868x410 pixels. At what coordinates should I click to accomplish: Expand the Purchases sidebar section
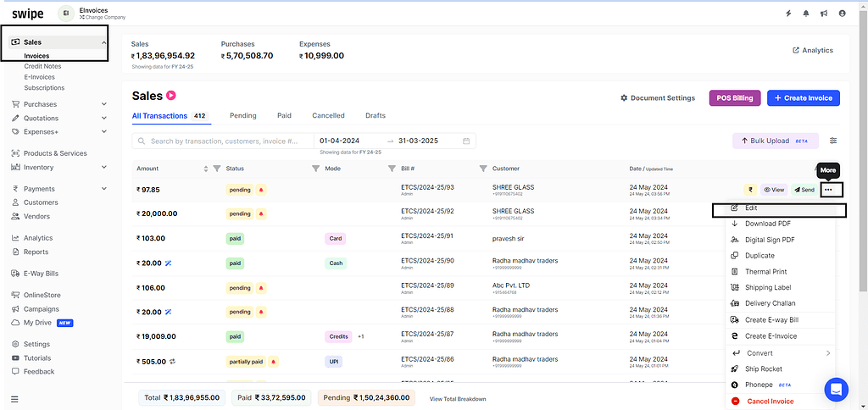click(x=103, y=104)
